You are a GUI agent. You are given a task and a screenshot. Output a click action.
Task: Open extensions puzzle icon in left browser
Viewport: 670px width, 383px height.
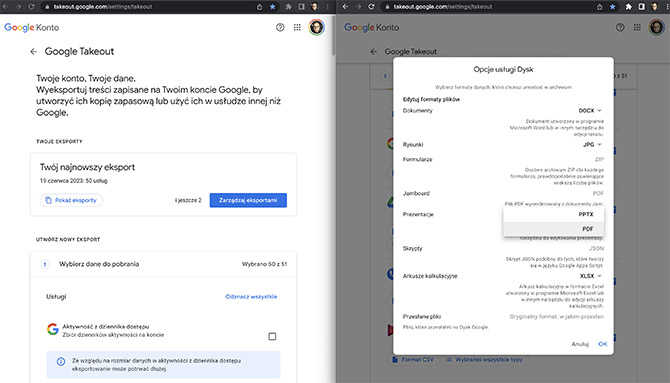(289, 7)
